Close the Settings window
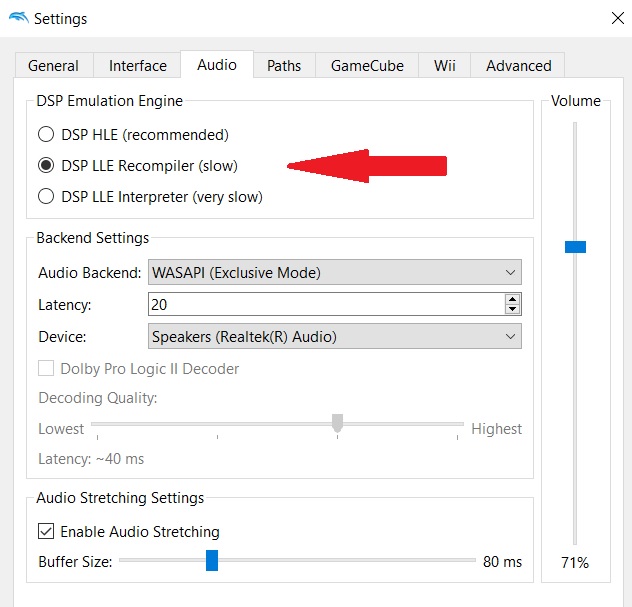Image resolution: width=632 pixels, height=607 pixels. (617, 17)
